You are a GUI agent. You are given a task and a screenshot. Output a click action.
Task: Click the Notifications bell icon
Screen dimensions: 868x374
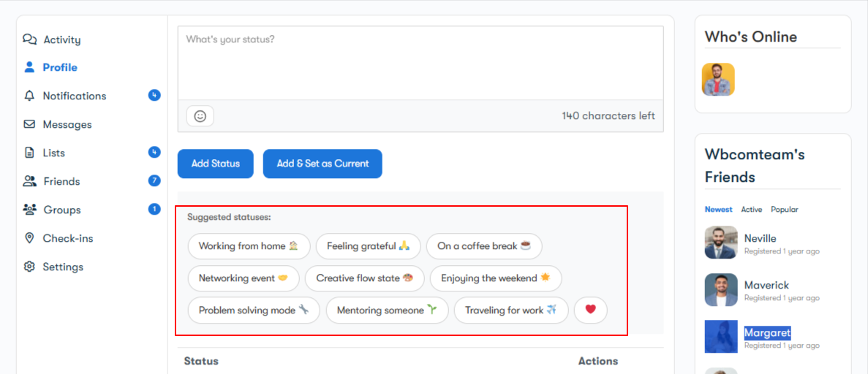pos(29,96)
